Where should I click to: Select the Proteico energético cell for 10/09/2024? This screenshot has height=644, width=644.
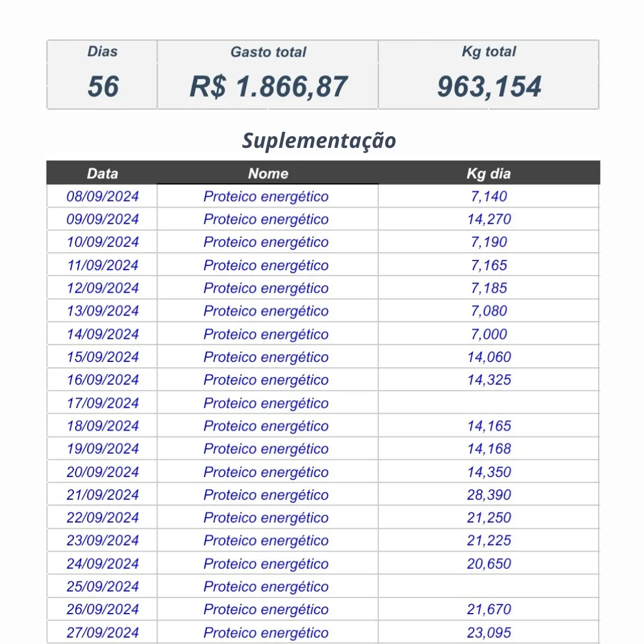[266, 242]
